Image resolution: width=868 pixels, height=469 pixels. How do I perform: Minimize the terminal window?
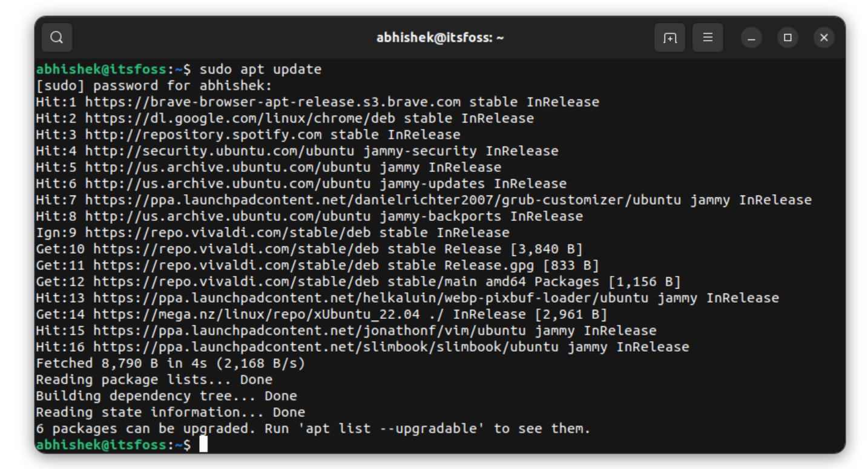pyautogui.click(x=751, y=38)
